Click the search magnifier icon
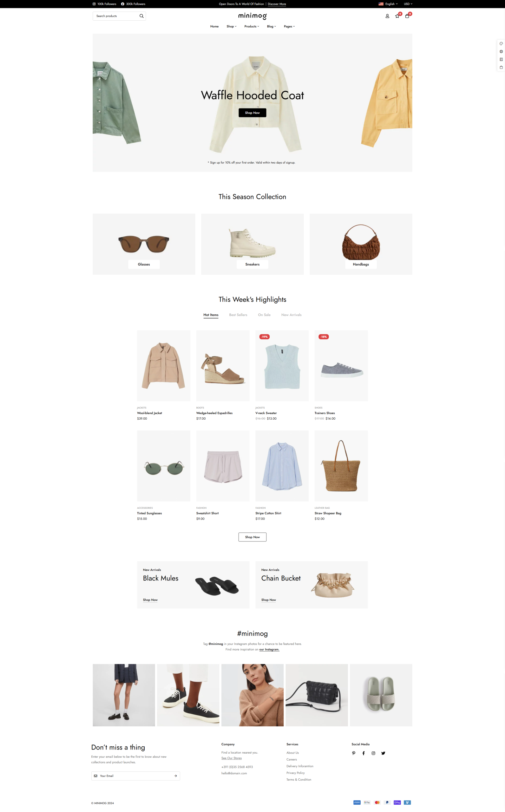The height and width of the screenshot is (812, 505). click(141, 16)
